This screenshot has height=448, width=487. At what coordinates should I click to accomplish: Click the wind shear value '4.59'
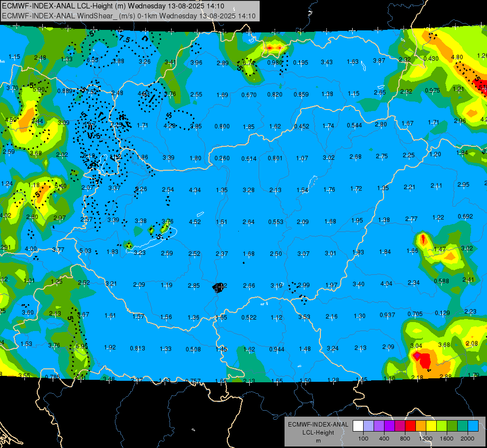click(x=10, y=119)
